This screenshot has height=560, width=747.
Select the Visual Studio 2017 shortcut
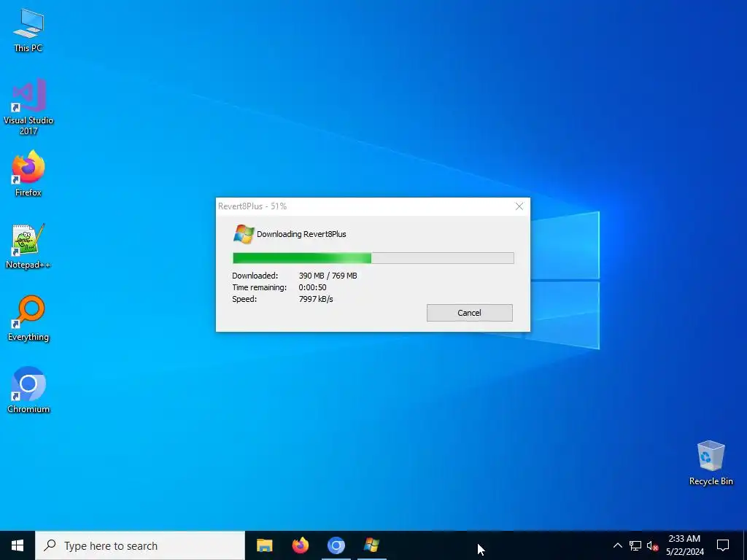pyautogui.click(x=28, y=107)
